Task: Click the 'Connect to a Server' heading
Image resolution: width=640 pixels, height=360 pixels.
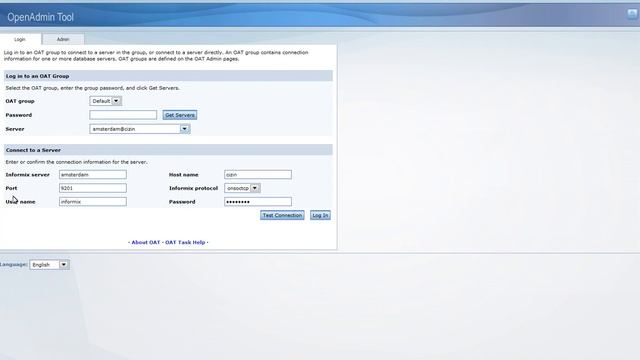Action: click(33, 150)
